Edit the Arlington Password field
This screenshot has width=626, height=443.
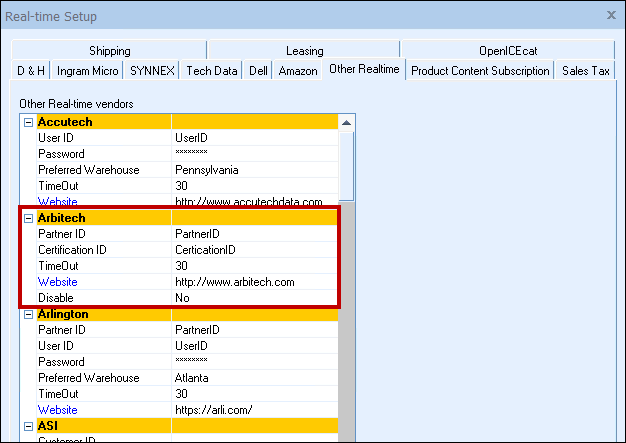(255, 362)
